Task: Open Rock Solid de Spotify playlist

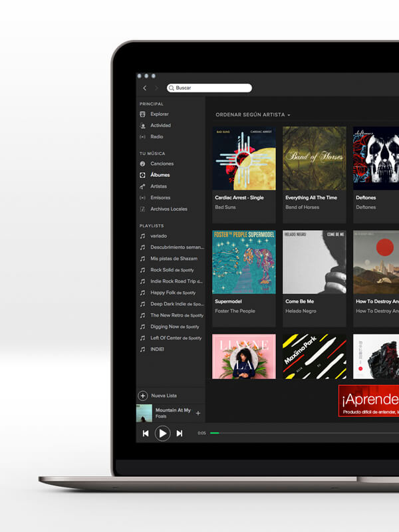Action: pyautogui.click(x=172, y=270)
